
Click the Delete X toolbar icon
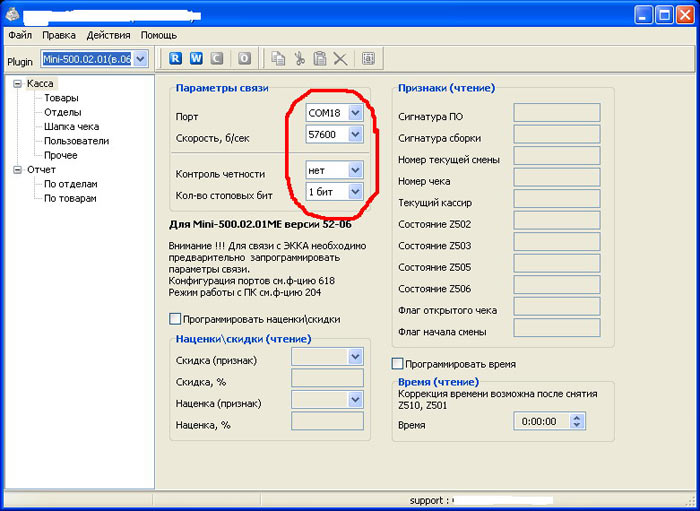pyautogui.click(x=340, y=59)
